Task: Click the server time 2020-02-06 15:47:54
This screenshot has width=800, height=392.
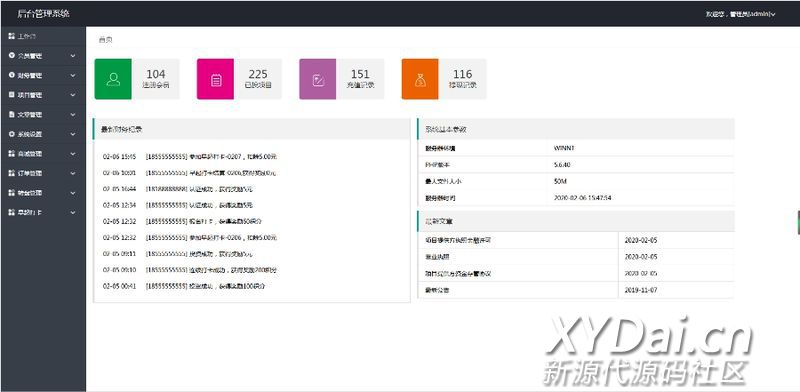Action: click(x=582, y=198)
